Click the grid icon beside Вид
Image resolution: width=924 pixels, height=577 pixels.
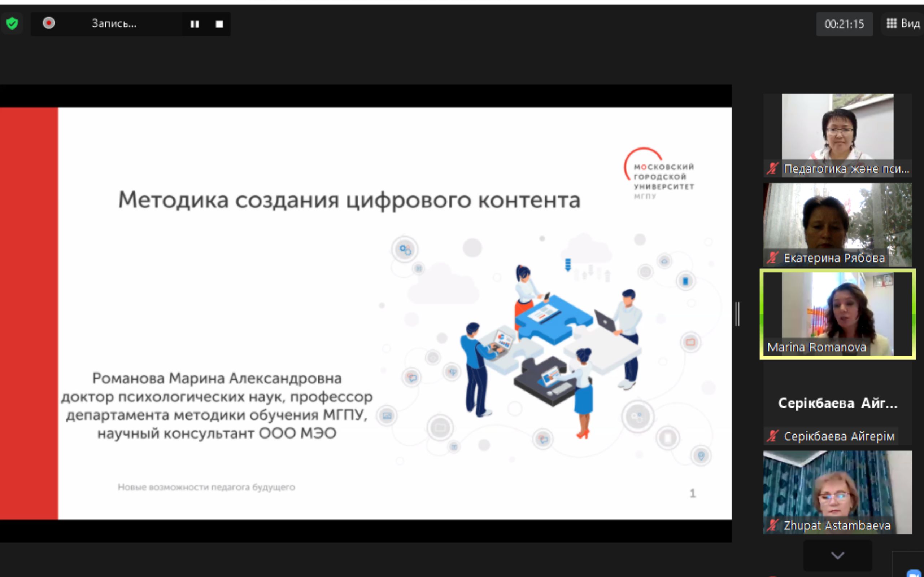(x=891, y=24)
